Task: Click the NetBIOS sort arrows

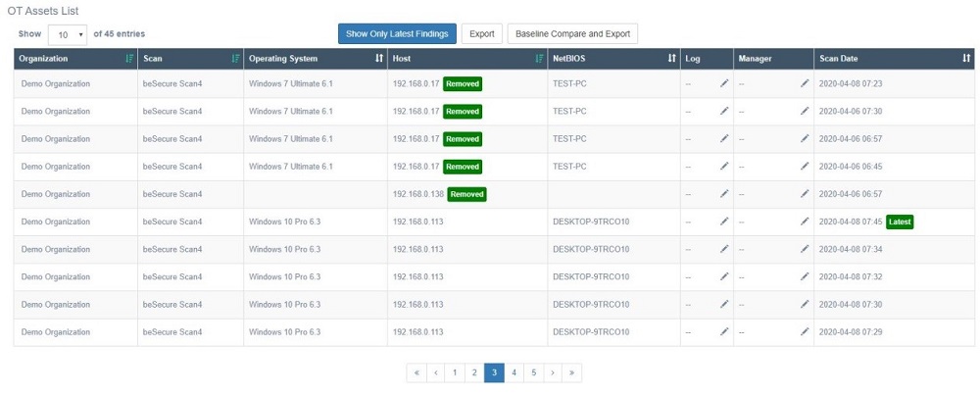Action: point(671,59)
